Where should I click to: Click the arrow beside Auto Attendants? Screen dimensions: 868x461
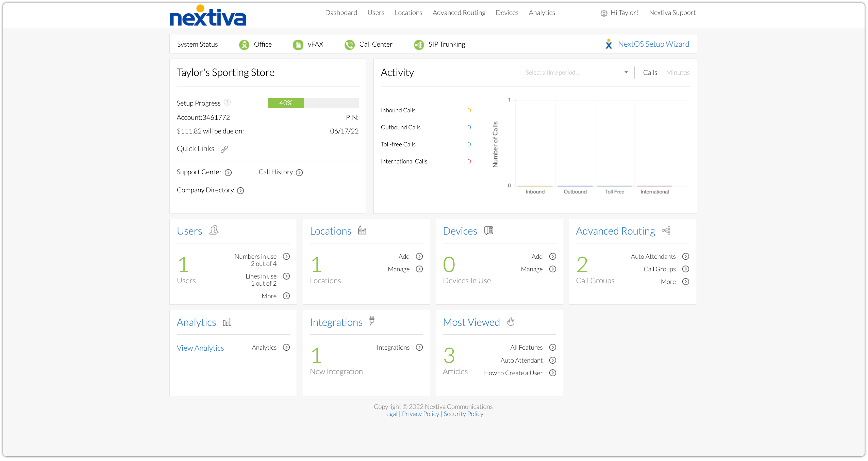(x=686, y=256)
